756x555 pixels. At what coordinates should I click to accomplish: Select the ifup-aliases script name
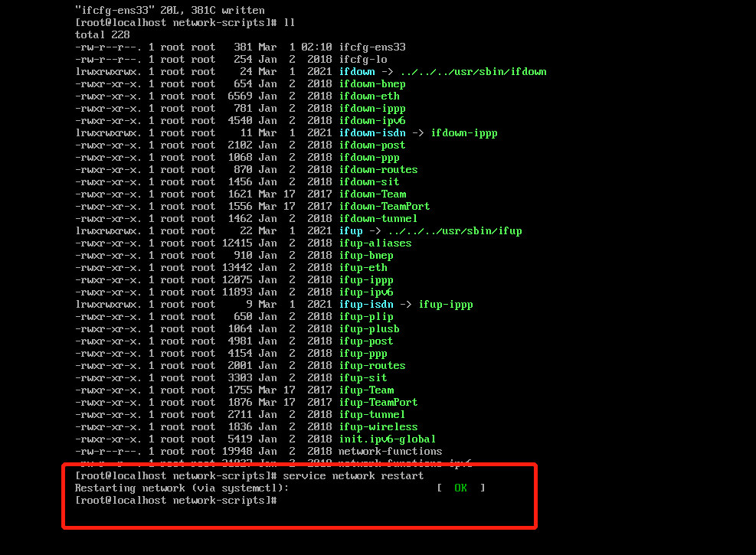point(375,243)
